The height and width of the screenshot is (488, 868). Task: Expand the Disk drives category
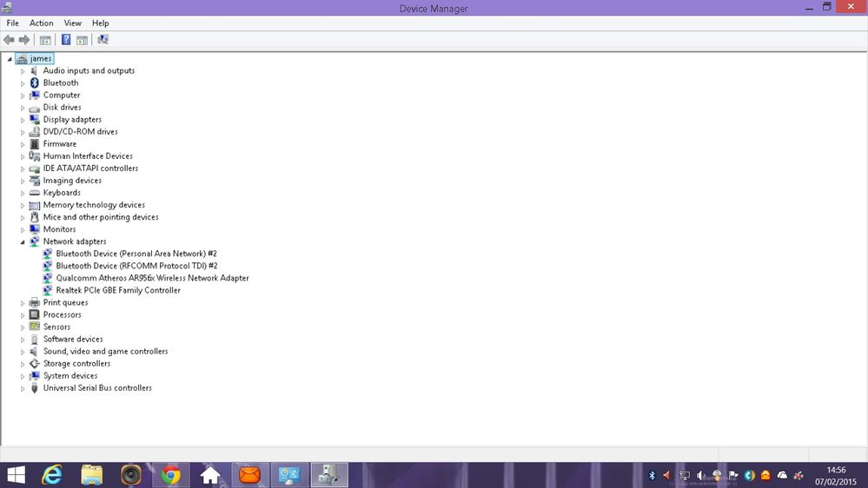coord(23,108)
